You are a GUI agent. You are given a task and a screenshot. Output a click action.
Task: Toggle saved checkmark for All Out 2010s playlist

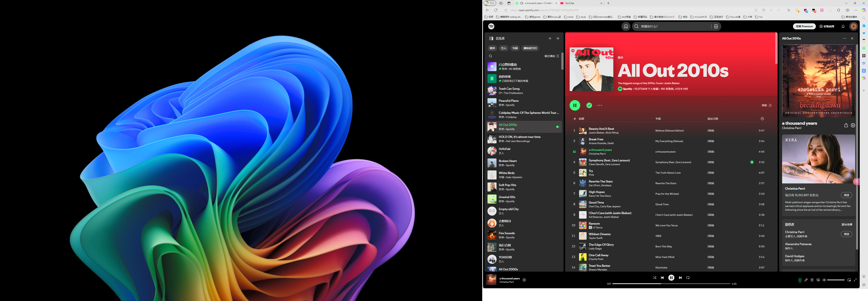(589, 105)
